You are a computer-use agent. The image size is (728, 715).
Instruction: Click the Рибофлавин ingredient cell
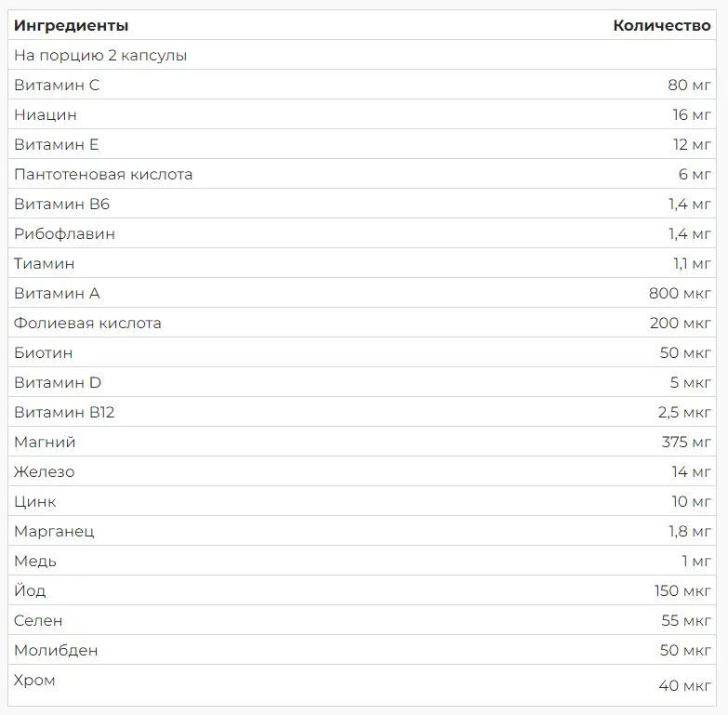click(64, 234)
